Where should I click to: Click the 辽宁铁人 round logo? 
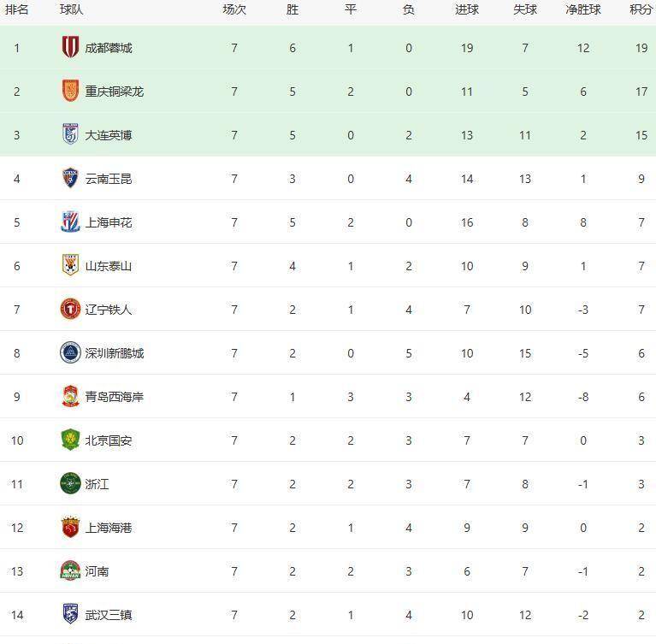70,310
